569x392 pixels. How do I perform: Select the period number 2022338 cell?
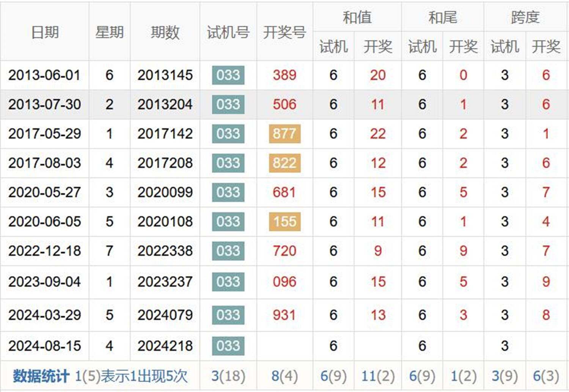click(x=165, y=251)
